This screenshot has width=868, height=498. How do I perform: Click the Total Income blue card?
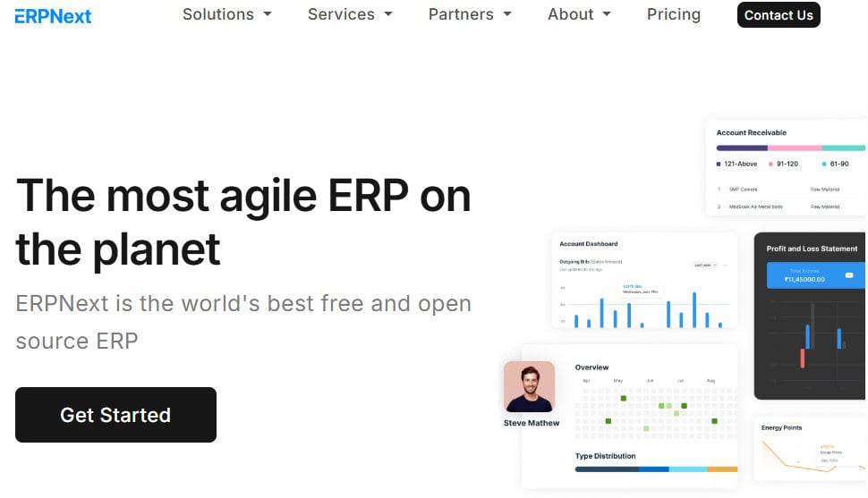(812, 274)
